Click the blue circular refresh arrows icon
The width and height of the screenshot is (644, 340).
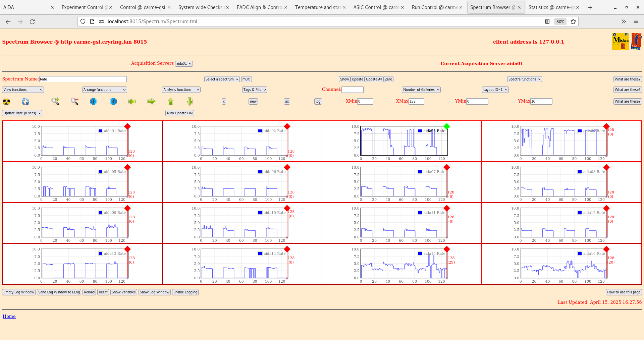25,102
